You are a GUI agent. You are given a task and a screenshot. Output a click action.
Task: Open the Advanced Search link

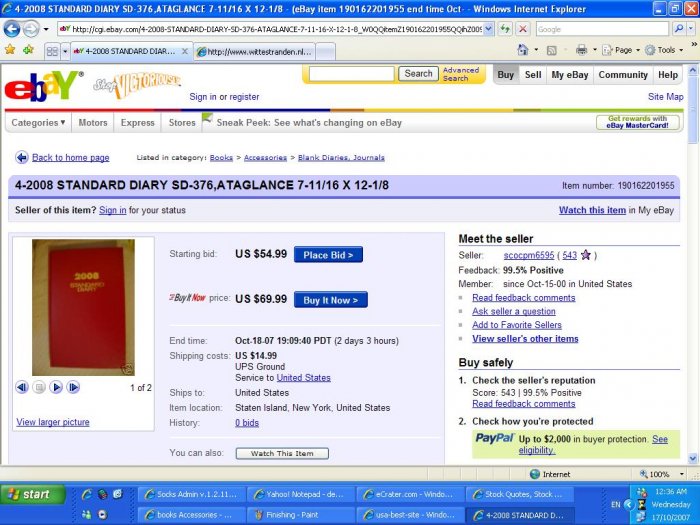(x=461, y=74)
